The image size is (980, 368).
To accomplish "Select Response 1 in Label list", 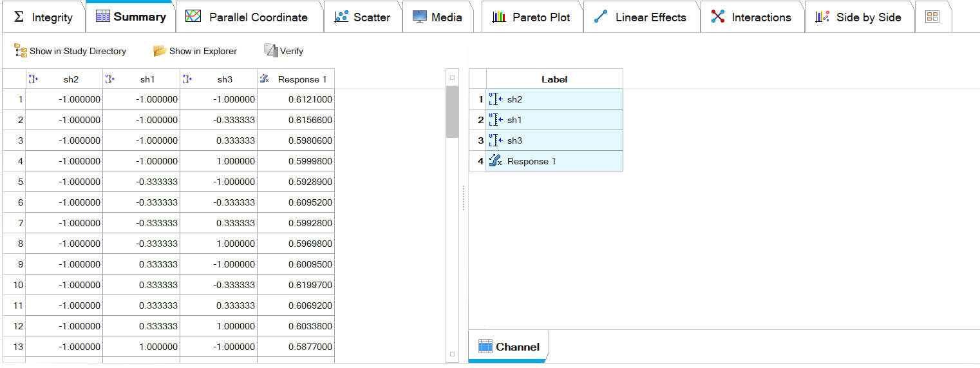I will point(554,161).
